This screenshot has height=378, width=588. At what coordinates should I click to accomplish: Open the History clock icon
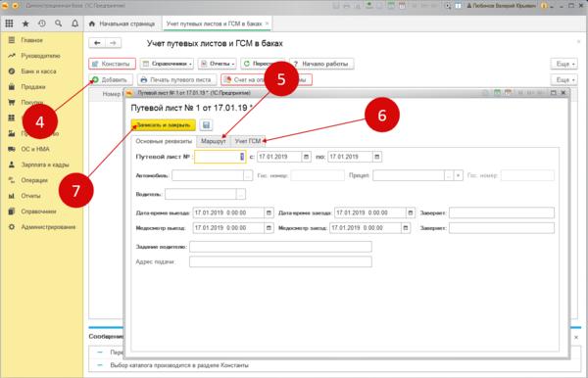(42, 24)
